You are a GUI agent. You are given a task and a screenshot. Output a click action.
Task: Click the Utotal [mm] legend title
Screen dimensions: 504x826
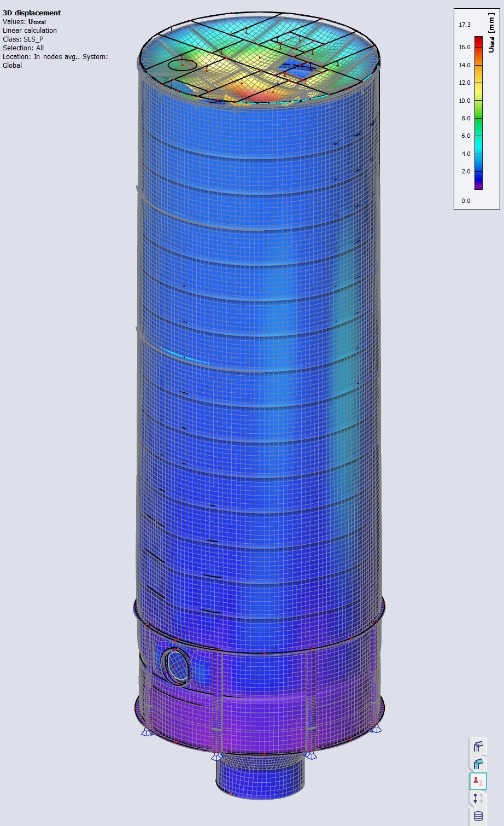[491, 33]
